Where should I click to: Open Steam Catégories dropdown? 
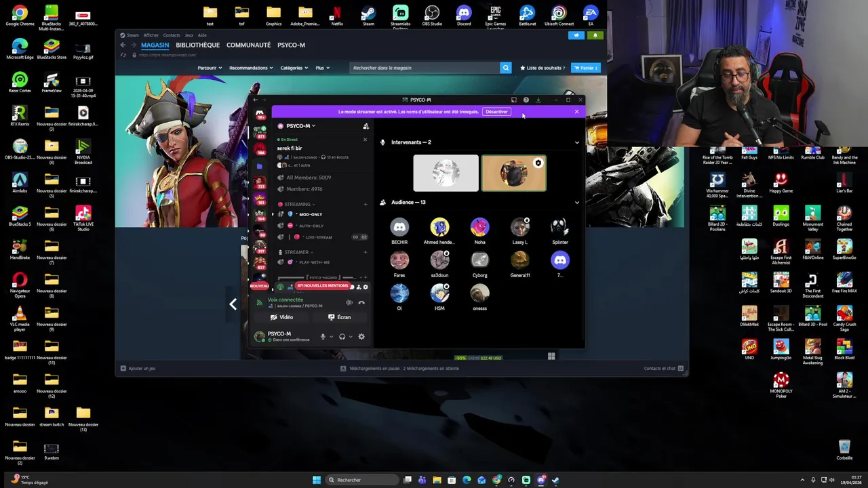(294, 68)
